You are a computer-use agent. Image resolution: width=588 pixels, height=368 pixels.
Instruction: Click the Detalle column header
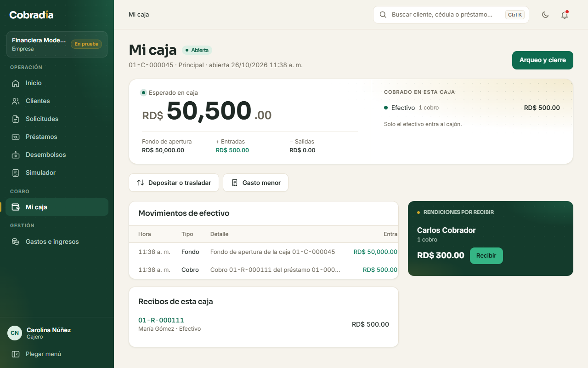tap(219, 234)
